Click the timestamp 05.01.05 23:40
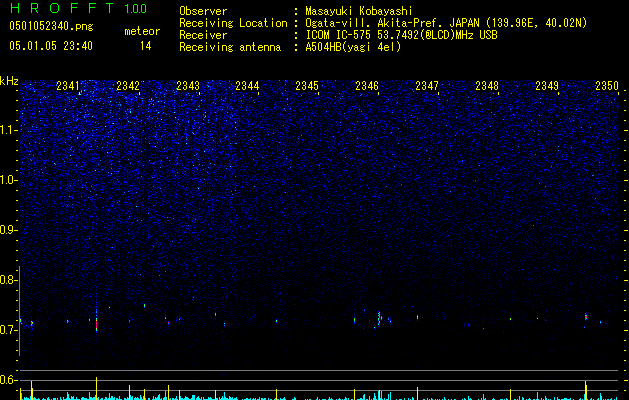 point(51,46)
